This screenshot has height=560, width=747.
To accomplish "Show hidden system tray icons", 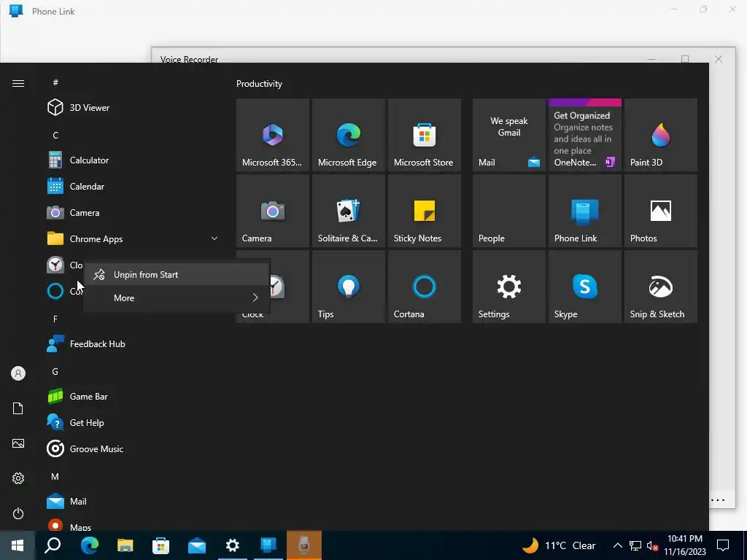I will point(617,545).
